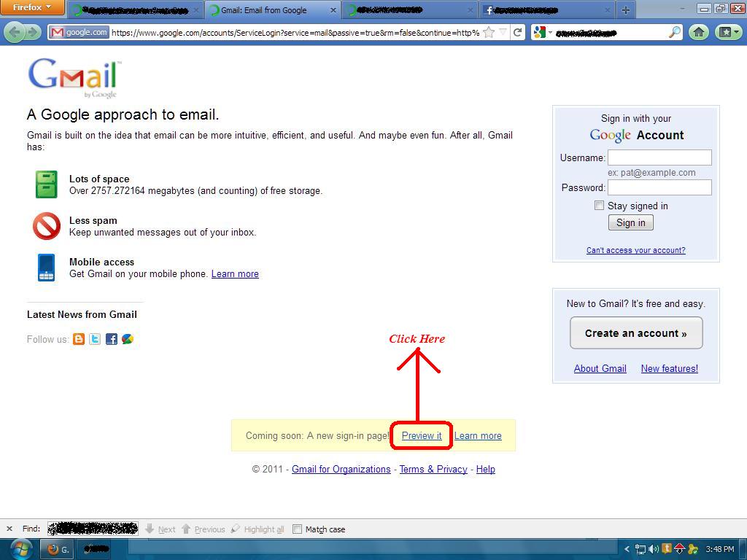
Task: Open Learn more about new sign-in page
Action: click(x=478, y=436)
